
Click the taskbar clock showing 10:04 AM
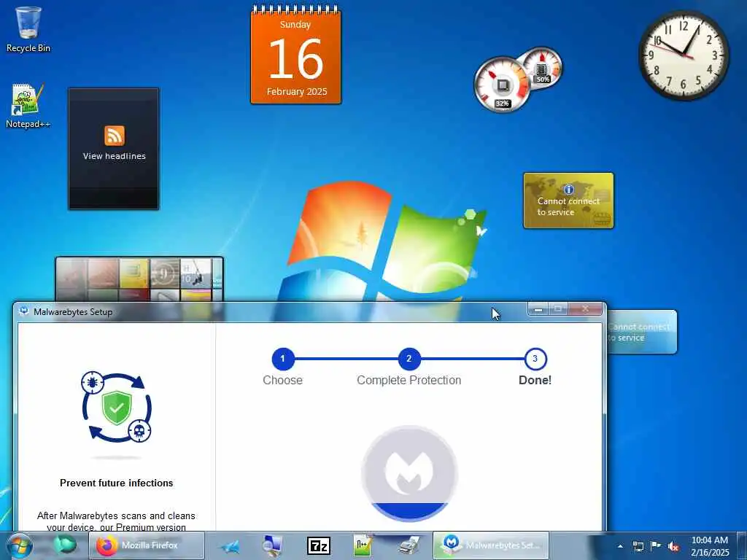click(710, 546)
